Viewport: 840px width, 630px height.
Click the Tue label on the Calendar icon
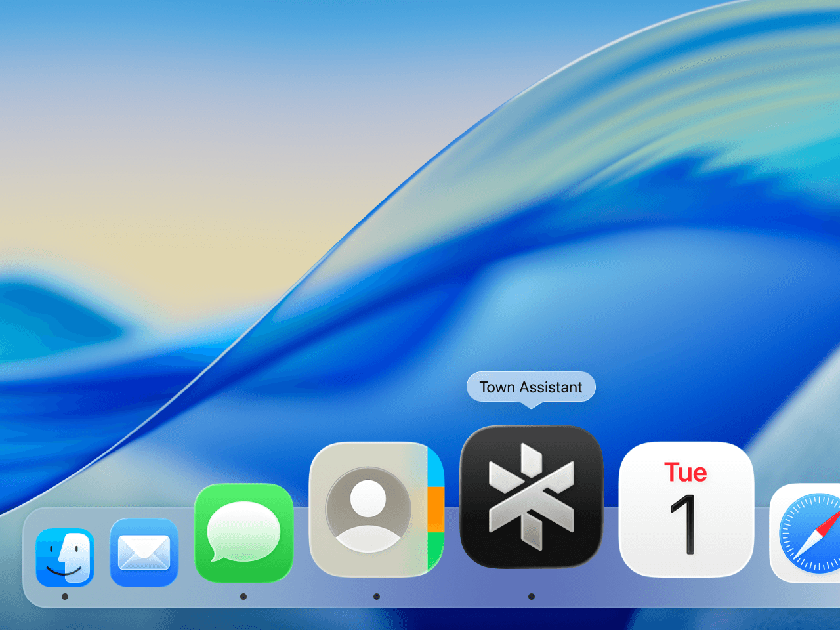click(x=686, y=472)
